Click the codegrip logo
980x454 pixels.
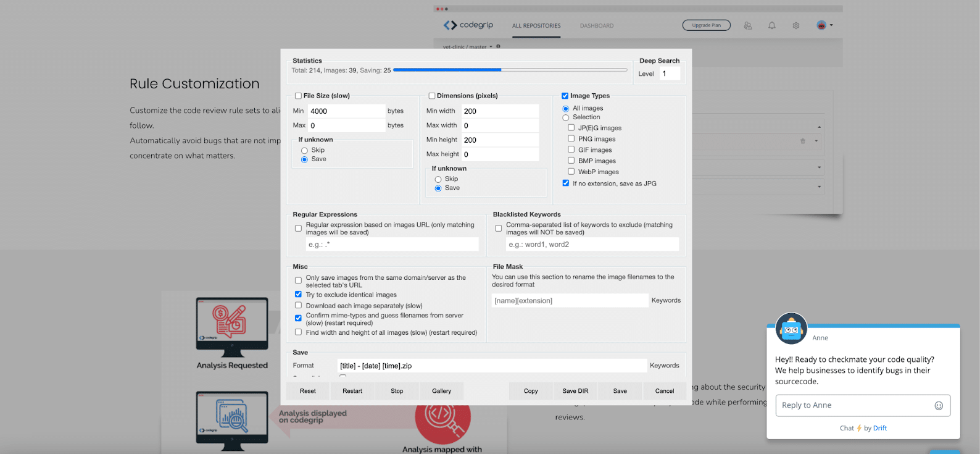(x=468, y=25)
